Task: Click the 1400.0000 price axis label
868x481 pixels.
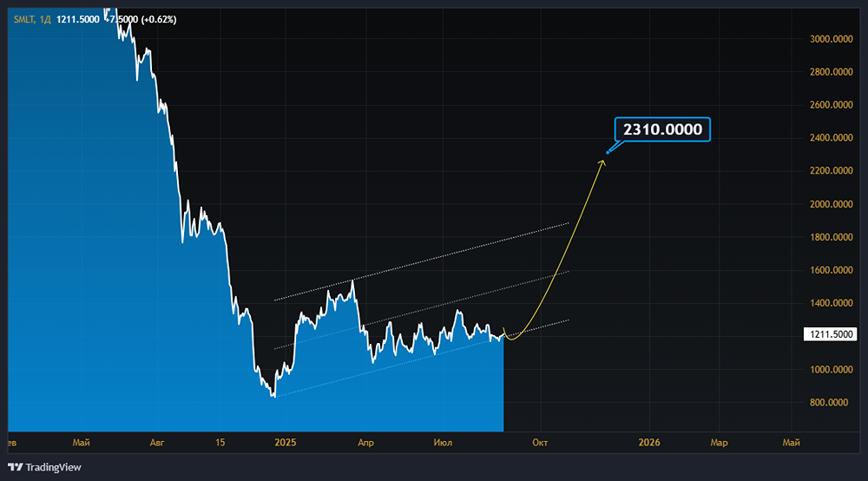Action: 831,303
